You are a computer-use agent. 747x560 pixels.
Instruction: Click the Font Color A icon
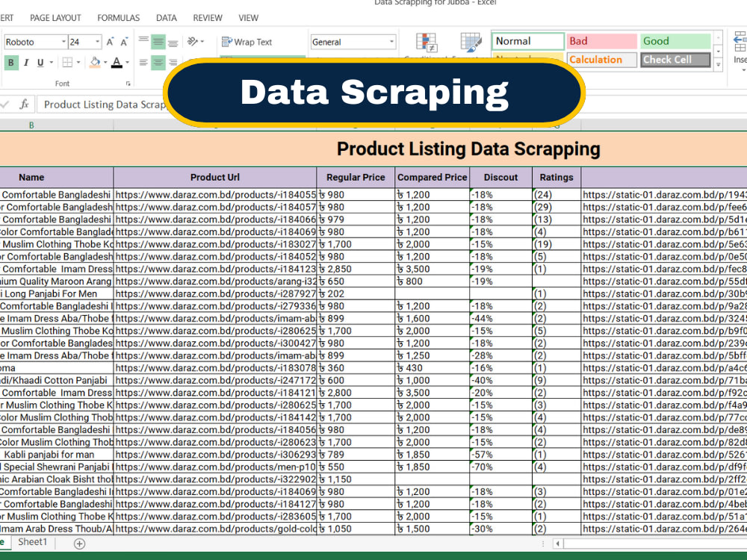117,63
